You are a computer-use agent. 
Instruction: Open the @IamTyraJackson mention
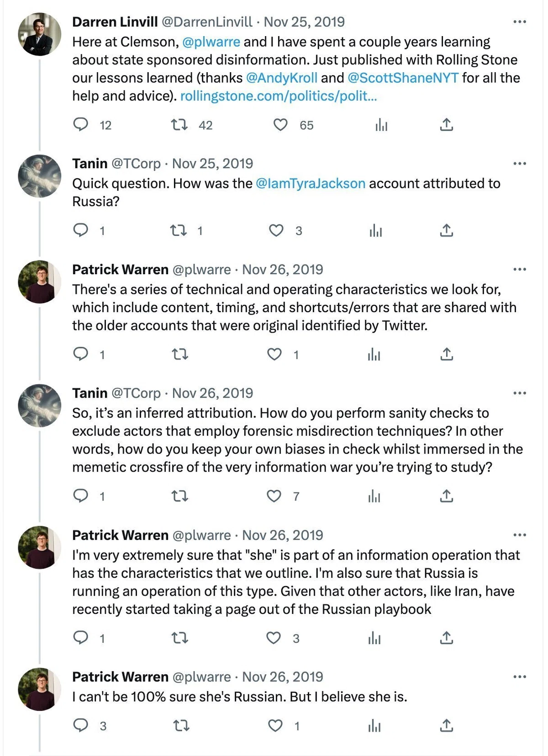pyautogui.click(x=311, y=184)
